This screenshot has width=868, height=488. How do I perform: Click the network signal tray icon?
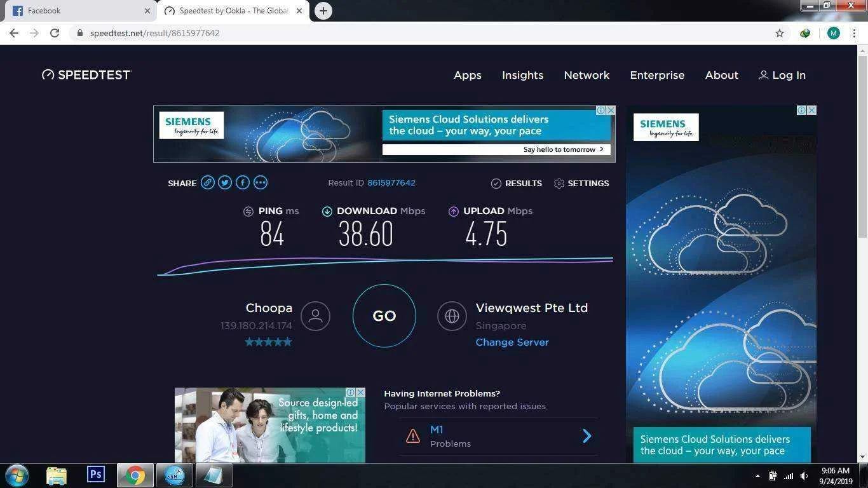coord(788,476)
